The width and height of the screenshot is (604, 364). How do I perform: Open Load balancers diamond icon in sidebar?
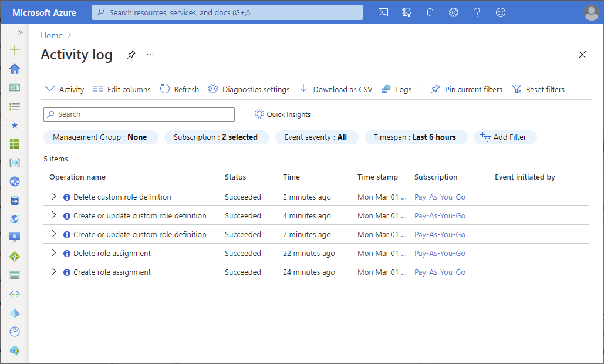coord(15,257)
